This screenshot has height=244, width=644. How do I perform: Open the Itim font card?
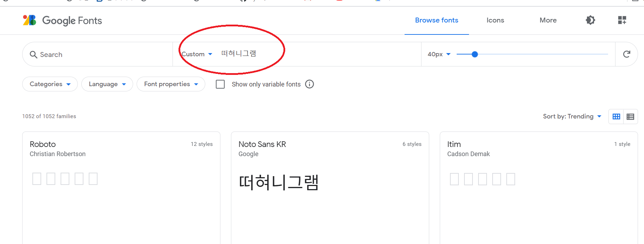[x=539, y=188]
